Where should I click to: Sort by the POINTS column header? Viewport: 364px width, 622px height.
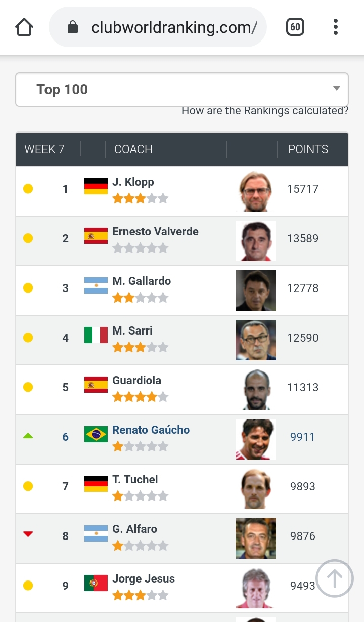(x=308, y=149)
